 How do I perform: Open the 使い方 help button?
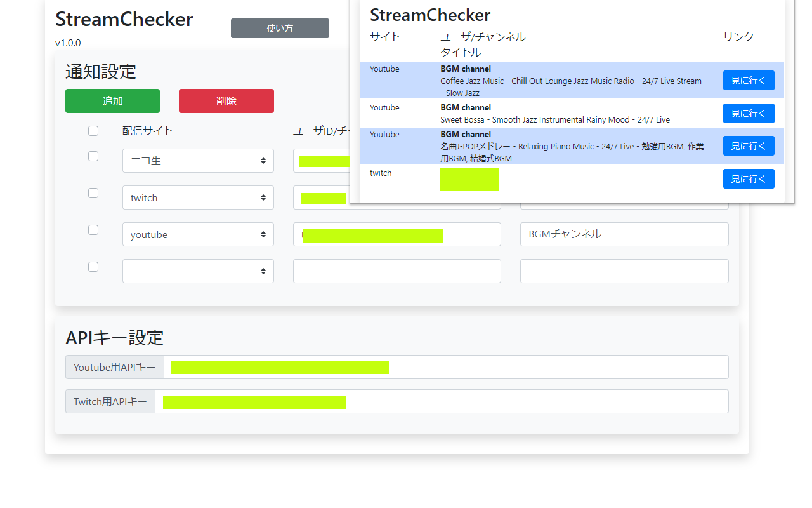[x=280, y=29]
